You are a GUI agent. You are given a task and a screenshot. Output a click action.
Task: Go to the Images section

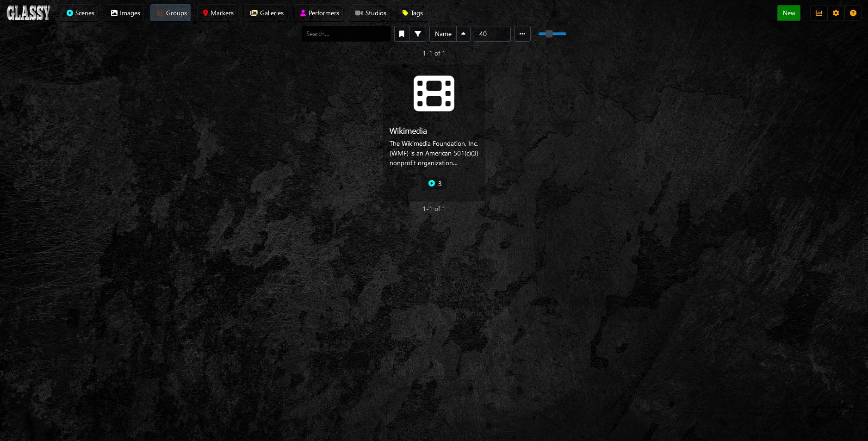tap(125, 13)
